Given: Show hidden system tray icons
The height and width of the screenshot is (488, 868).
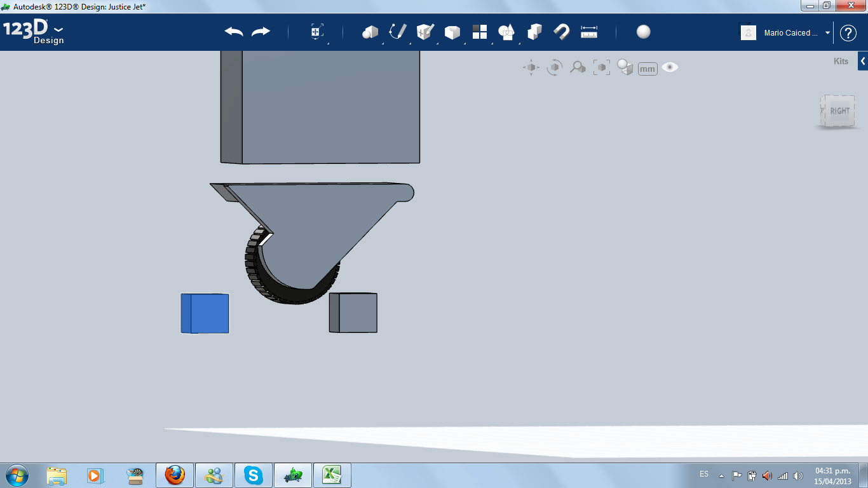Looking at the screenshot, I should (721, 475).
